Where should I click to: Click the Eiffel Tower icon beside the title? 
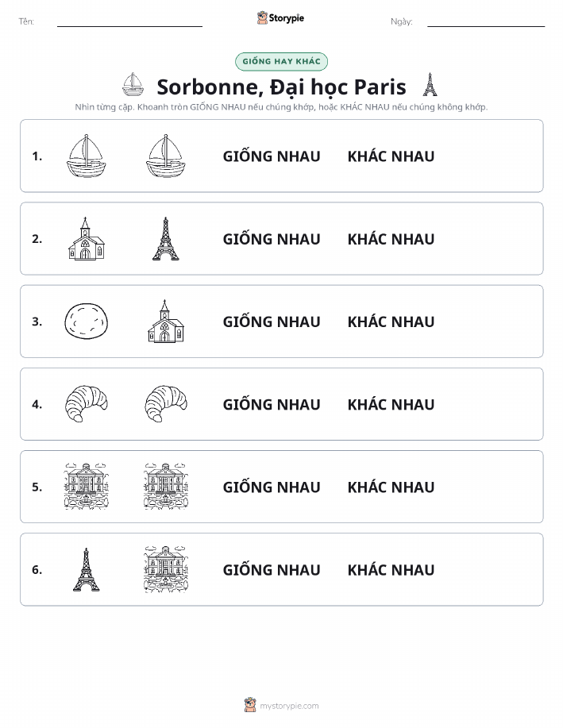tap(430, 84)
